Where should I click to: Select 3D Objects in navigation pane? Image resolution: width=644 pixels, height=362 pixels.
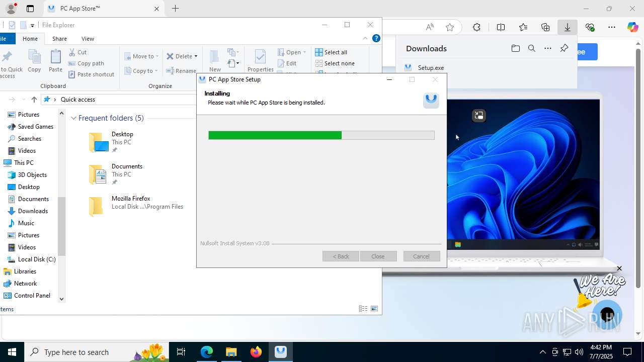tap(27, 175)
